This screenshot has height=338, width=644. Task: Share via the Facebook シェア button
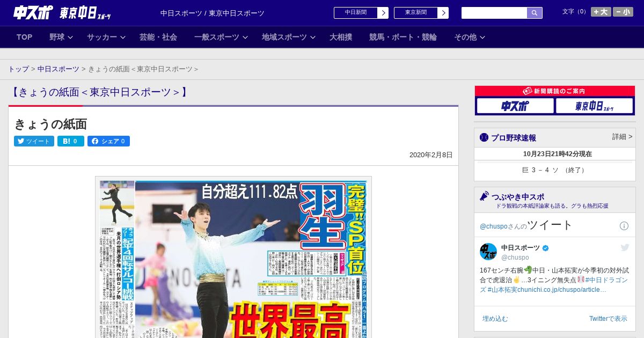click(x=108, y=141)
